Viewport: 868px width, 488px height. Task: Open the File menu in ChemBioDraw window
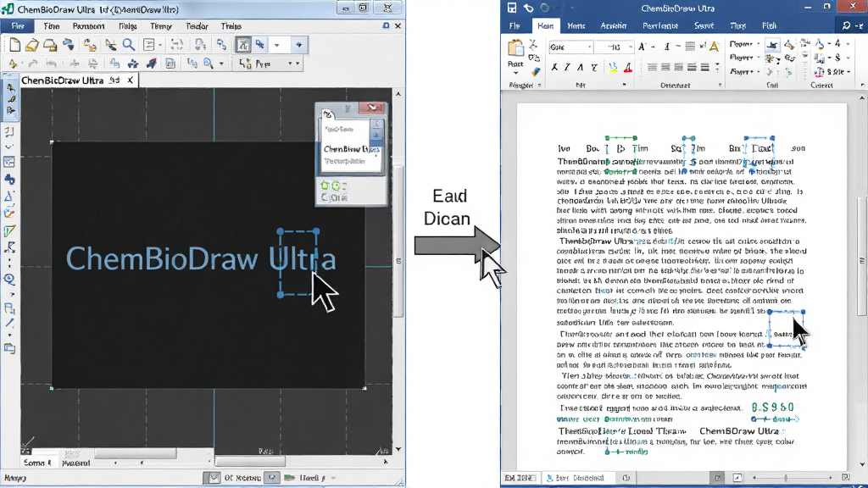(x=18, y=26)
